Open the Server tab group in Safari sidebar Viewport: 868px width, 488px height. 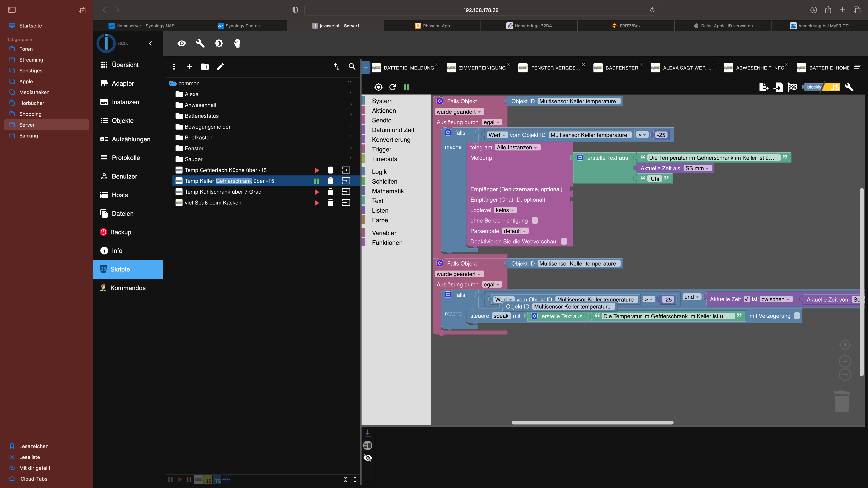(27, 125)
